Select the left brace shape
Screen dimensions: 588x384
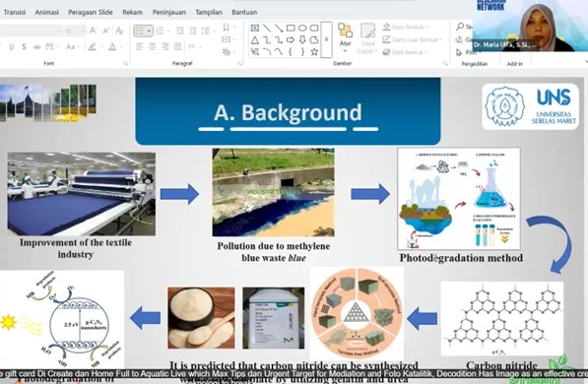pos(291,52)
